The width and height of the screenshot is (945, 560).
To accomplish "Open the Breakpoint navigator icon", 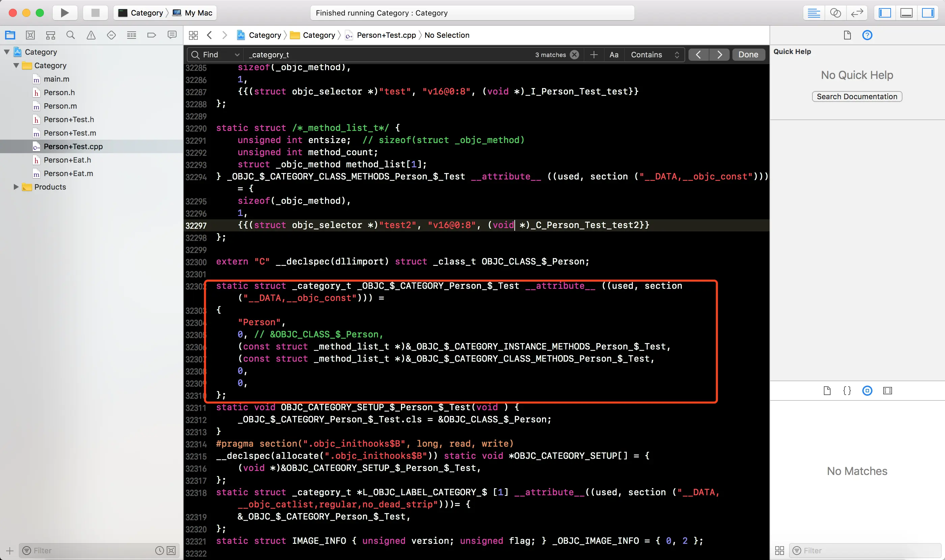I will click(x=152, y=35).
